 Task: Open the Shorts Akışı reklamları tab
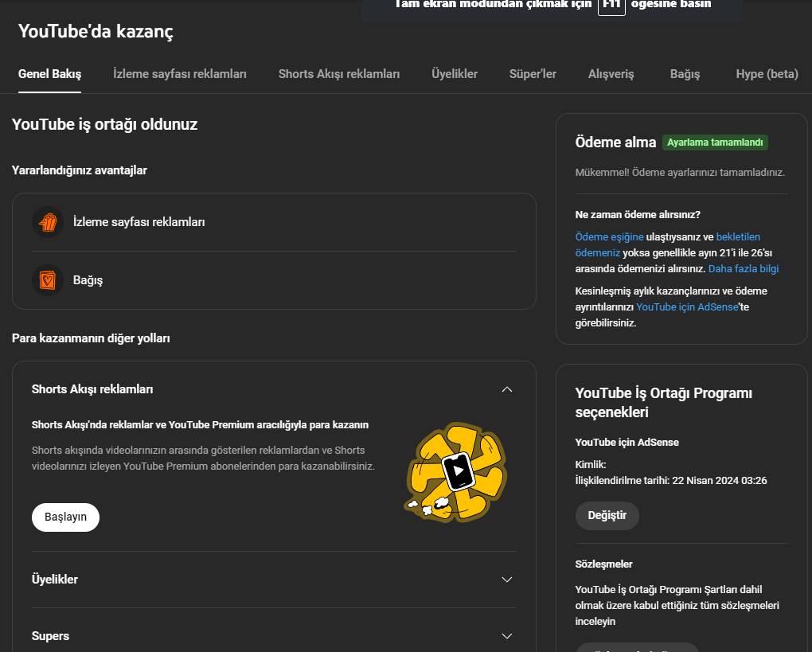[339, 74]
